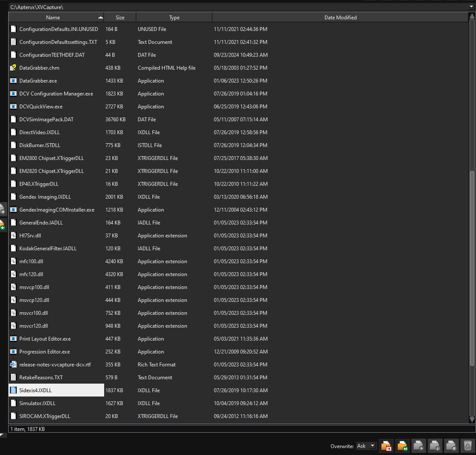The width and height of the screenshot is (476, 455).
Task: Click the file icon beside Gendex Imaging.IXDLL
Action: click(x=13, y=197)
